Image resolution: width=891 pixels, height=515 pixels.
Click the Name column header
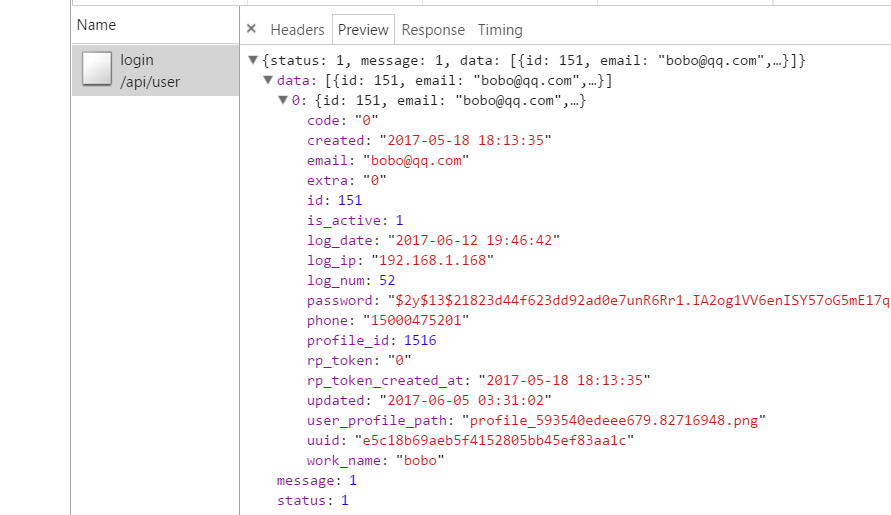pos(97,25)
